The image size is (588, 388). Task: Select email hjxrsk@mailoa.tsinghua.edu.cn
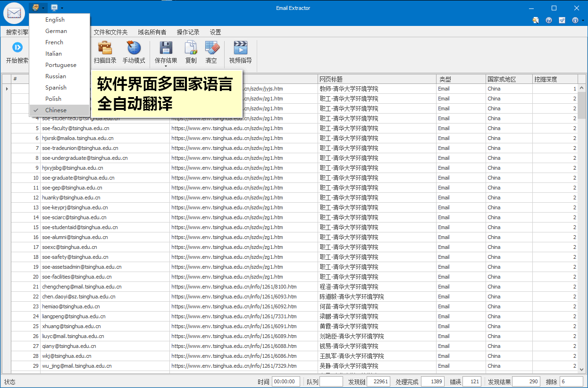[x=77, y=138]
